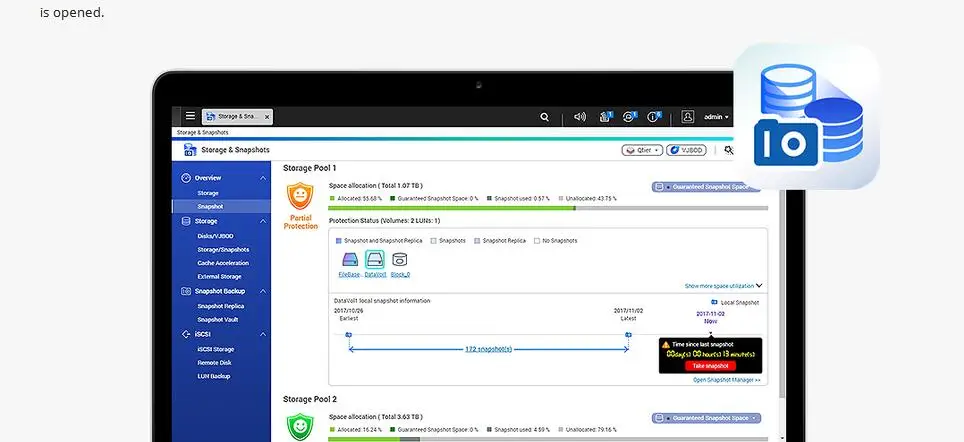Click the Snapshots legend box
The width and height of the screenshot is (964, 442).
433,241
